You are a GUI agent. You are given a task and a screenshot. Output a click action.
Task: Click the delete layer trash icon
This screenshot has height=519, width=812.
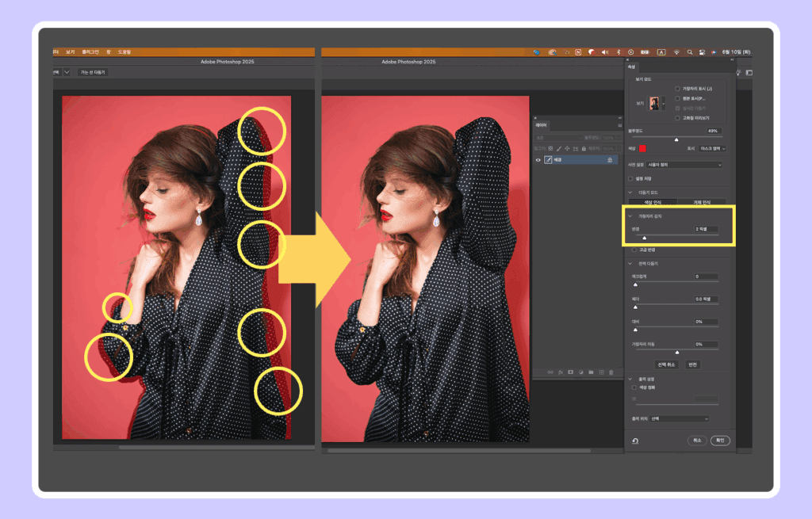point(611,372)
